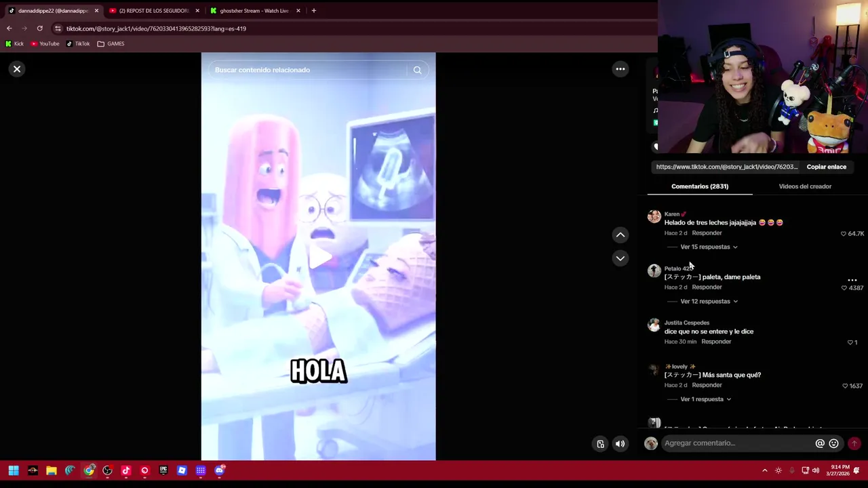Click browser back arrow
This screenshot has width=868, height=488.
(x=9, y=28)
